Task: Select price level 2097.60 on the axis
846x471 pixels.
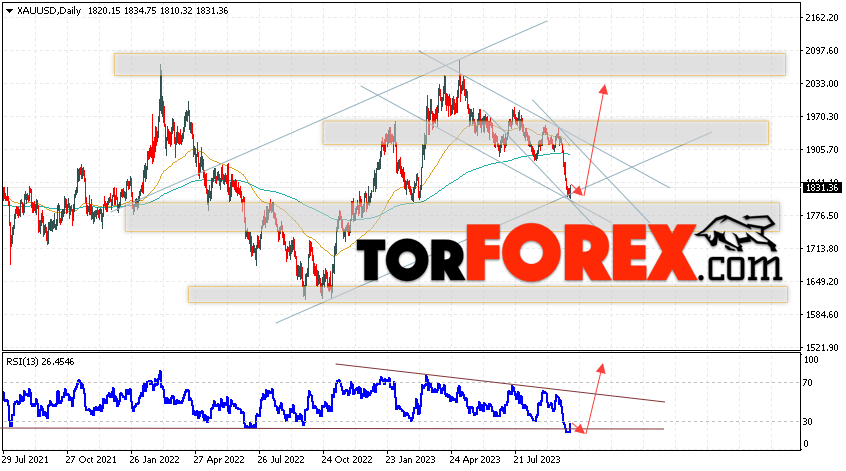Action: 822,51
